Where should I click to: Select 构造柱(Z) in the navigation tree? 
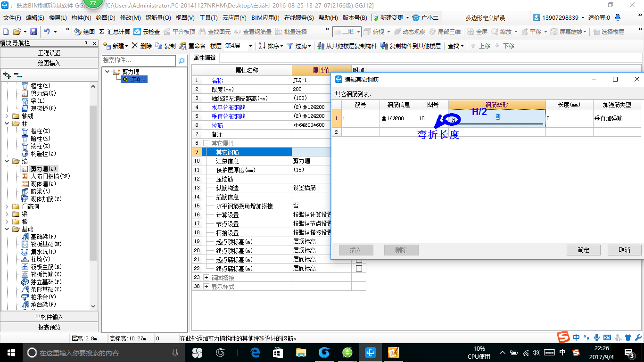(x=39, y=154)
